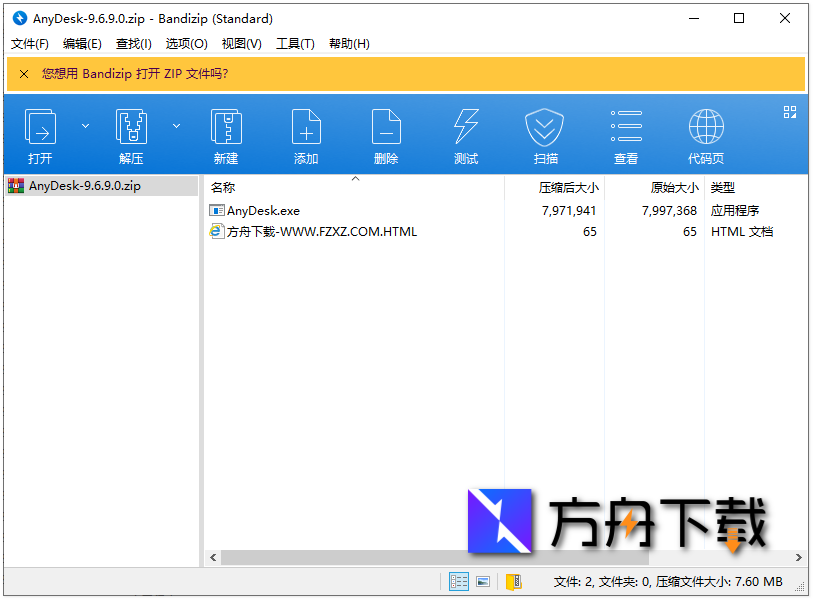813x600 pixels.
Task: Open the 工具 menu
Action: click(293, 43)
